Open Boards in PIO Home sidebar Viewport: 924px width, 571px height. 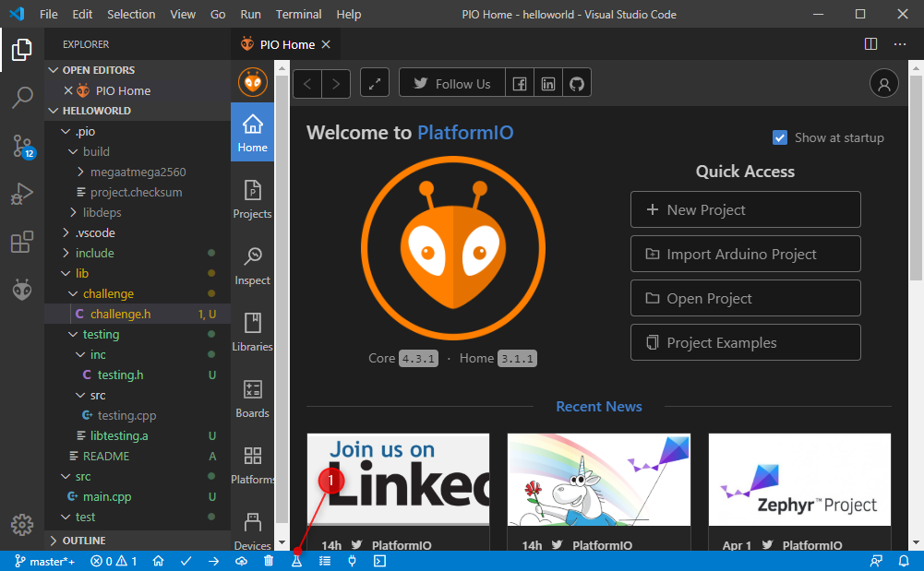click(252, 399)
